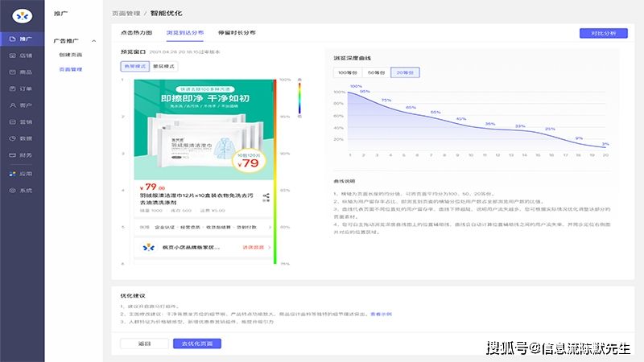Click the 广告推广 menu heading
The image size is (644, 362).
point(66,41)
